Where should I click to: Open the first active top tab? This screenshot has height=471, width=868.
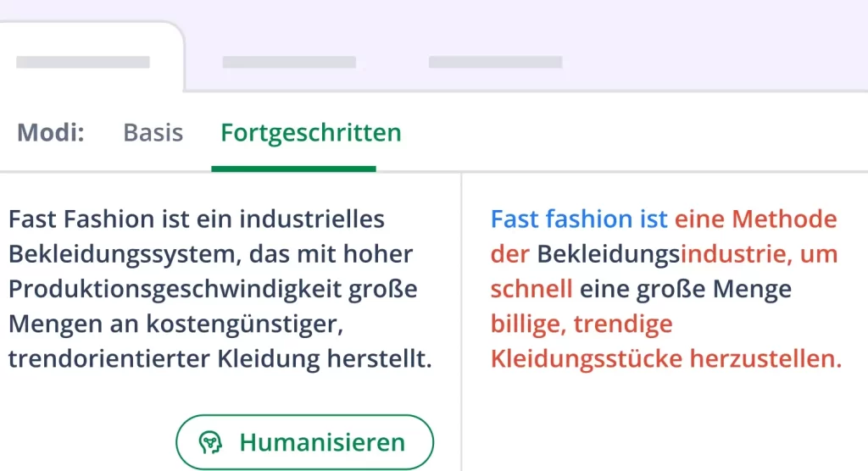pyautogui.click(x=83, y=62)
